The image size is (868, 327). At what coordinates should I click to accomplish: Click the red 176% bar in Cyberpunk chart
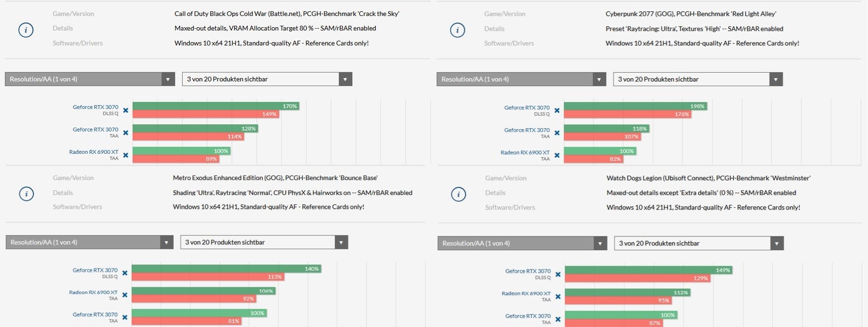click(627, 114)
